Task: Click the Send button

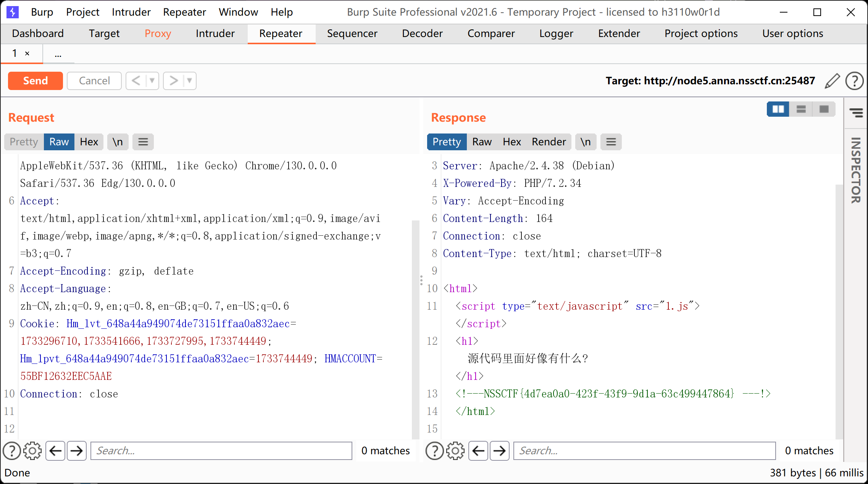Action: [35, 81]
